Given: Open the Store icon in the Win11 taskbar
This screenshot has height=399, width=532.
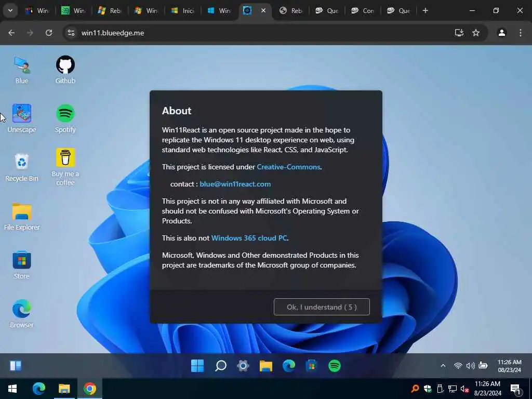Looking at the screenshot, I should point(312,366).
